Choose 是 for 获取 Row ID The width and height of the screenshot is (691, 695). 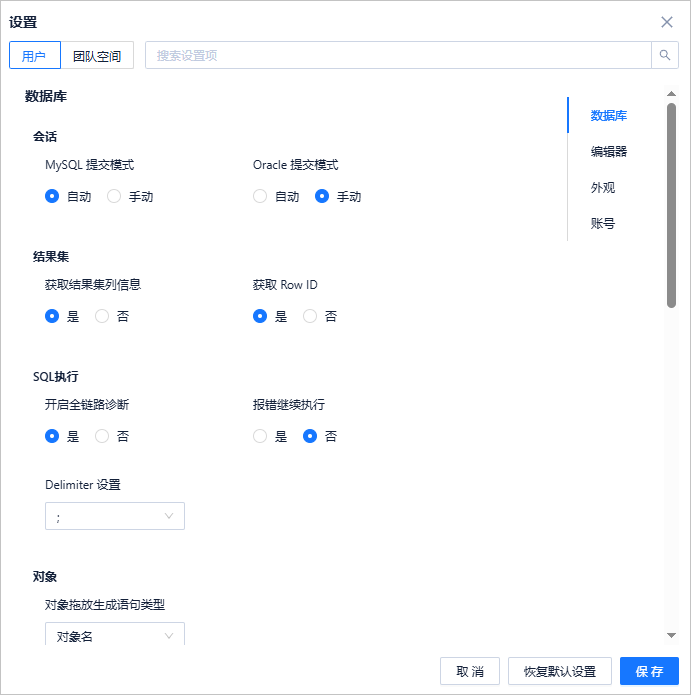coord(260,316)
